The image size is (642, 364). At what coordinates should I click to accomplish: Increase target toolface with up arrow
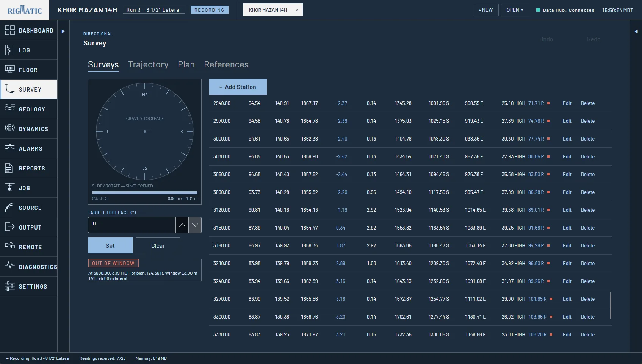182,225
